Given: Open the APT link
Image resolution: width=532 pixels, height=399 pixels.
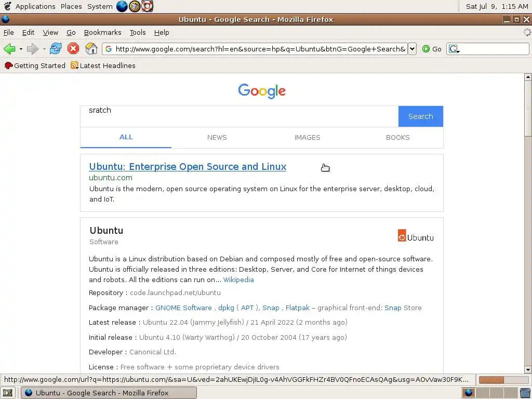Looking at the screenshot, I should tap(247, 308).
